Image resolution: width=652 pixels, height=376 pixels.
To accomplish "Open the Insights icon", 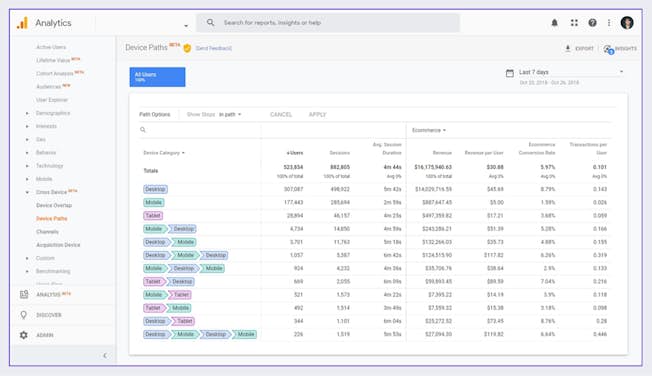I will coord(608,49).
